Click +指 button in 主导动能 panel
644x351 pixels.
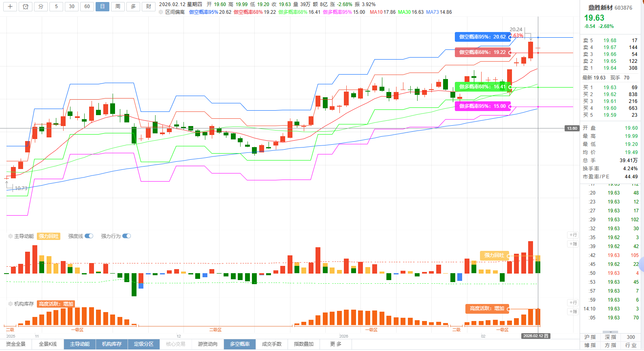click(573, 244)
